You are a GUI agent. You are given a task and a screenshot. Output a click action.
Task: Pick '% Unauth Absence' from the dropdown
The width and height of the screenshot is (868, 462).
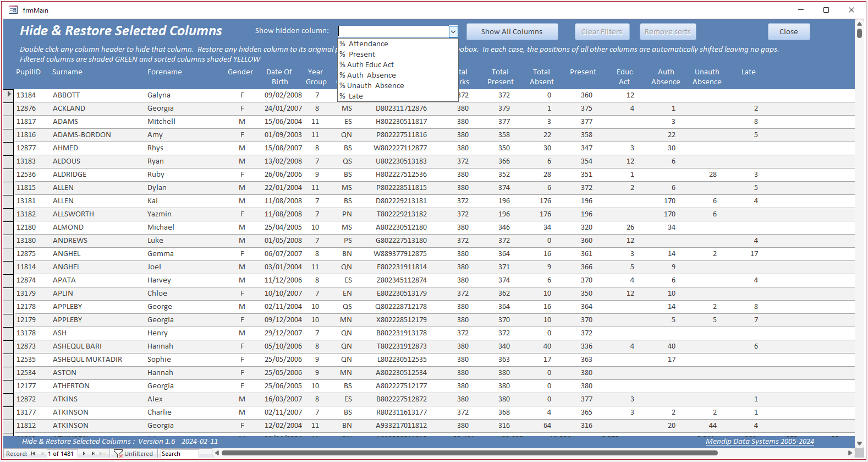(398, 85)
